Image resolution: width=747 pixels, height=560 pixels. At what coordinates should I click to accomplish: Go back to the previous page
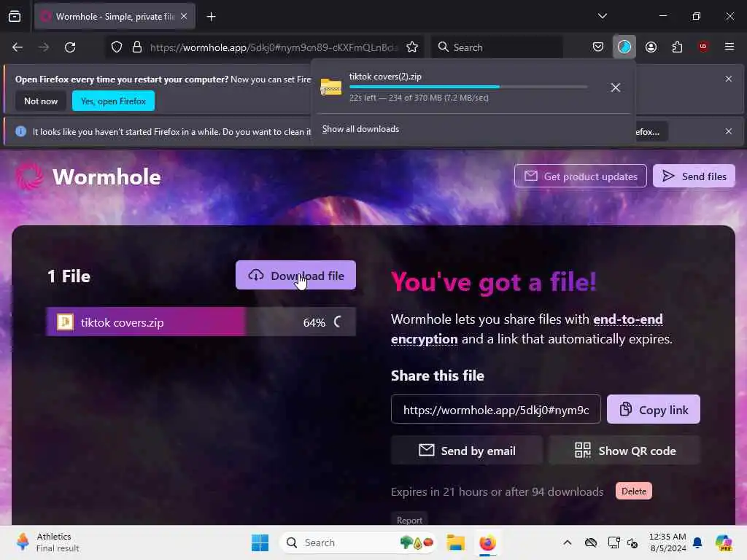(18, 47)
